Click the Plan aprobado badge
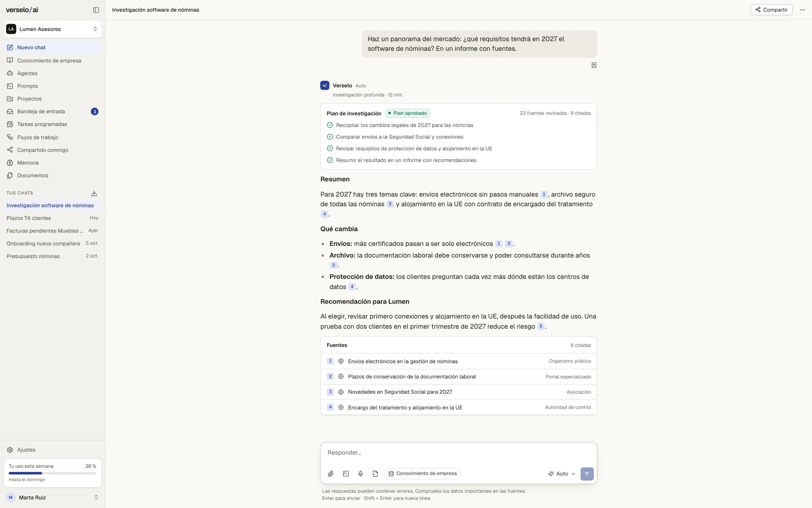Viewport: 812px width, 508px height. pyautogui.click(x=408, y=113)
